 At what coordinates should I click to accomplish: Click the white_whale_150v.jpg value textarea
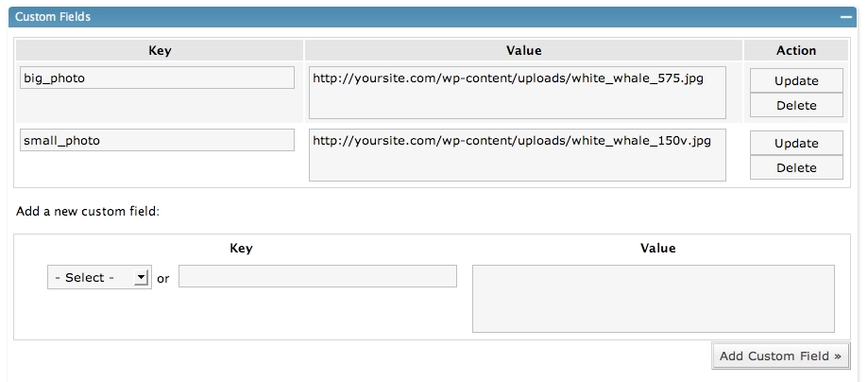click(x=517, y=154)
